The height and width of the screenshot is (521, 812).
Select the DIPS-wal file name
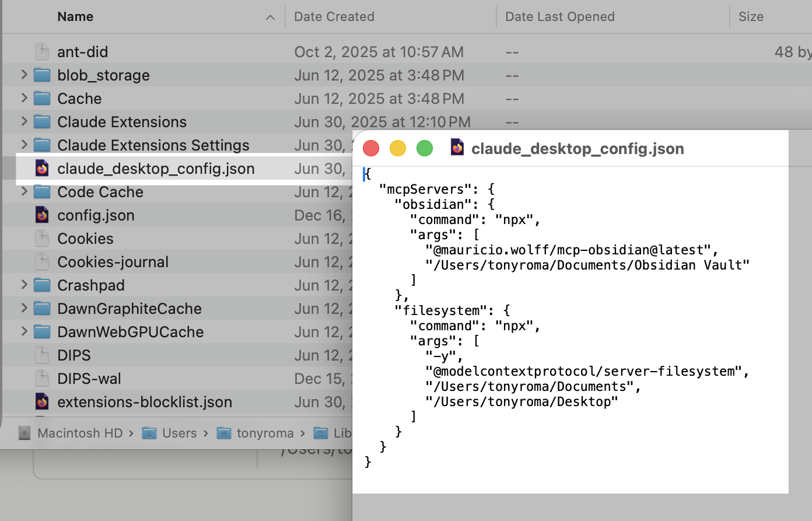point(89,379)
